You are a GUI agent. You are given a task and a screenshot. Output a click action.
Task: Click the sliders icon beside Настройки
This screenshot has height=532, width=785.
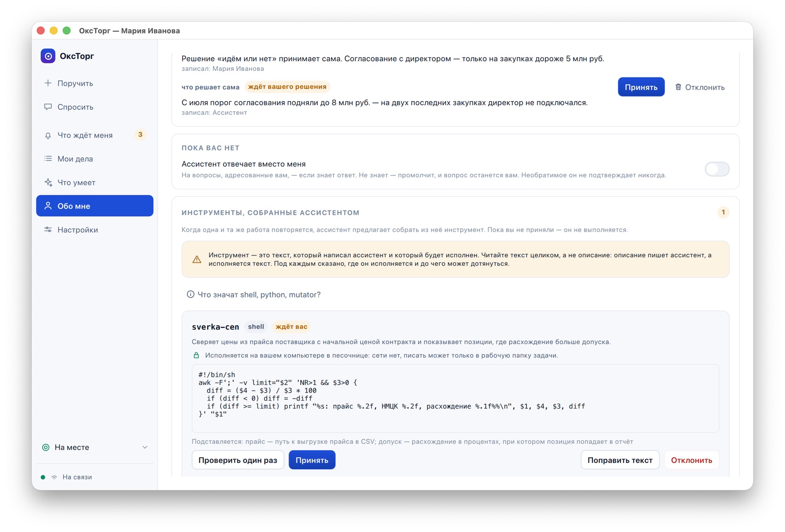pyautogui.click(x=48, y=229)
